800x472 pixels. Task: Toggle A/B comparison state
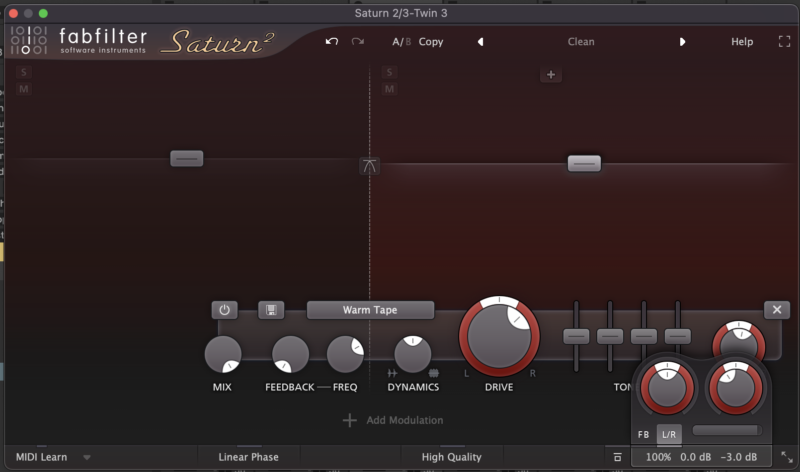(x=401, y=42)
